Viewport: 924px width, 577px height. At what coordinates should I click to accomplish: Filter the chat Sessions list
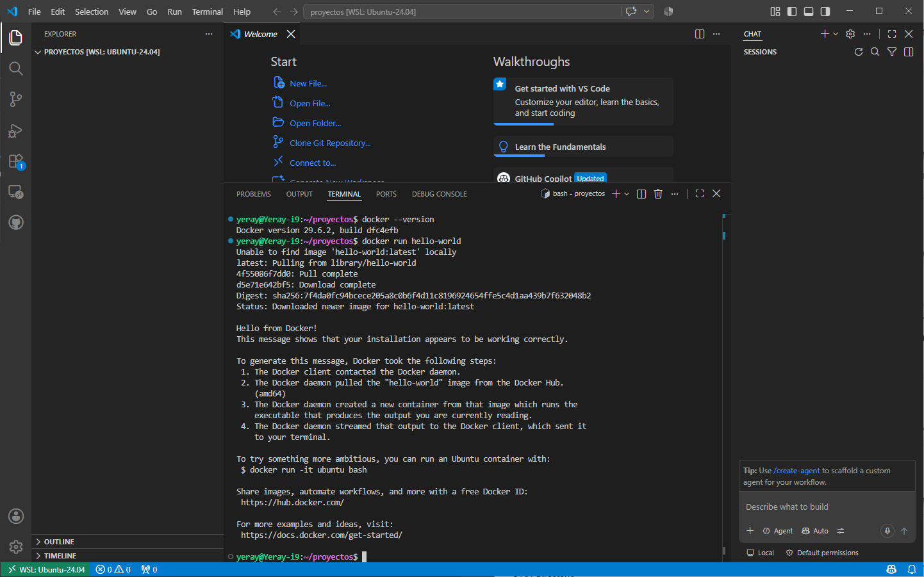892,52
